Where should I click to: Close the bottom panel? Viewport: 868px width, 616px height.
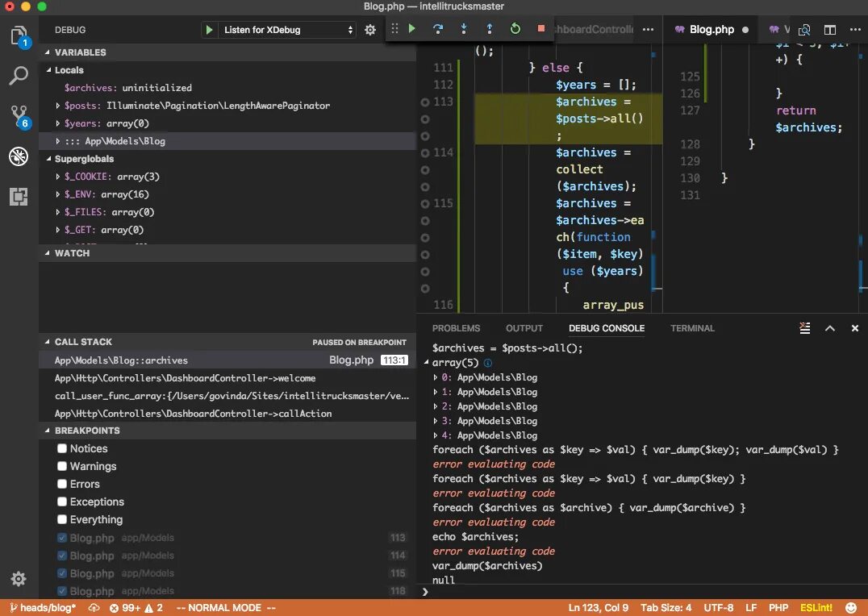coord(855,328)
